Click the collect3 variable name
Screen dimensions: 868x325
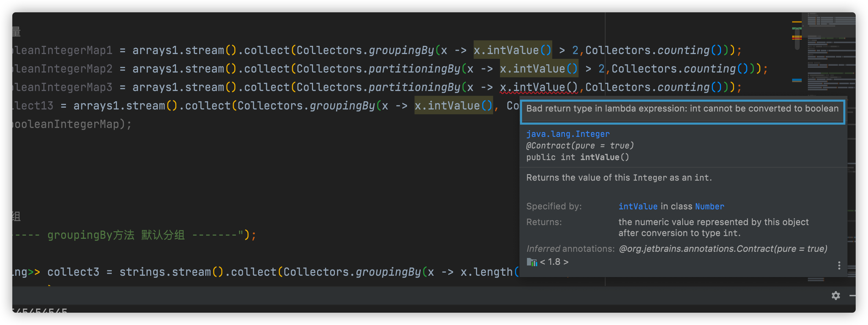tap(73, 272)
